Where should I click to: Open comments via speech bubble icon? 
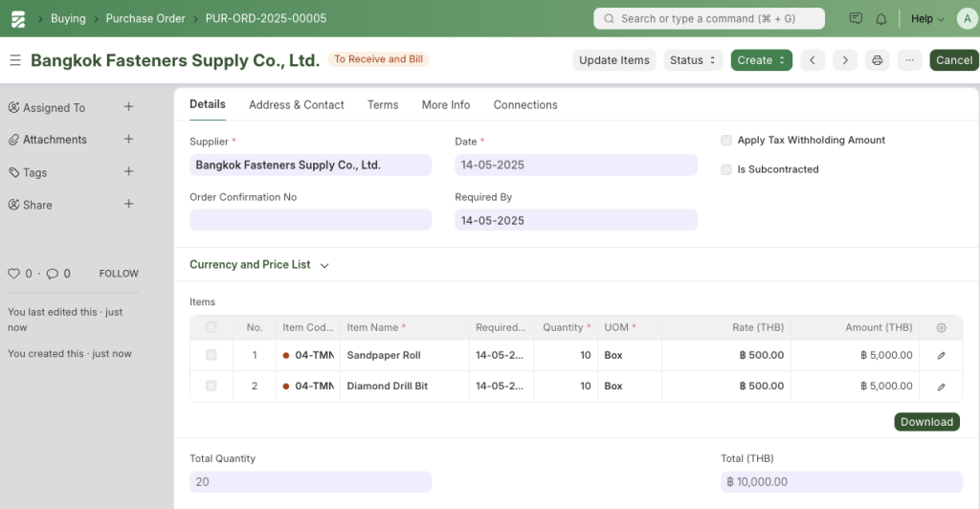(x=53, y=274)
